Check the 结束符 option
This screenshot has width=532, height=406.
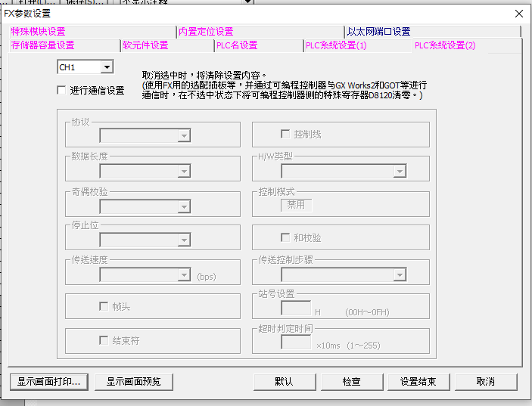click(104, 340)
